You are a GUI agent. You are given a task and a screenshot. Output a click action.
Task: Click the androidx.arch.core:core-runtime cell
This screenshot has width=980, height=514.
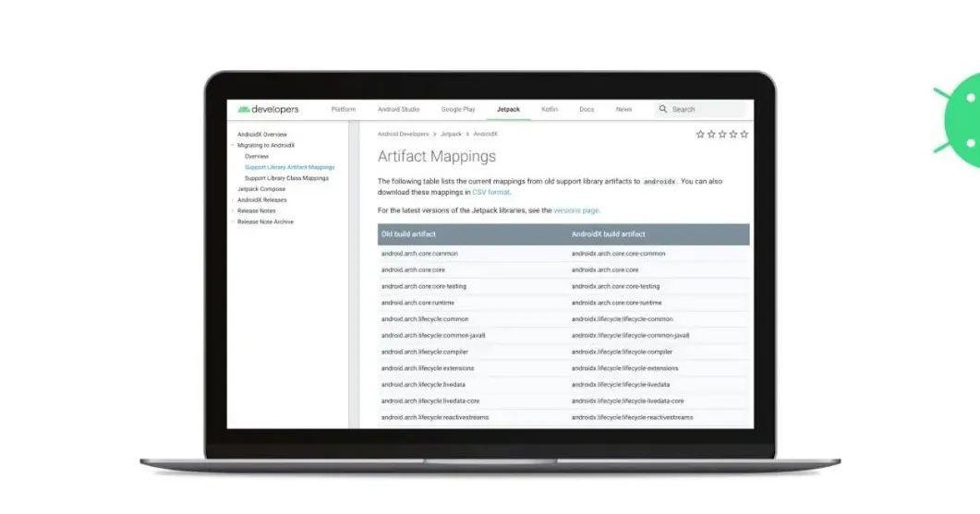(x=616, y=303)
